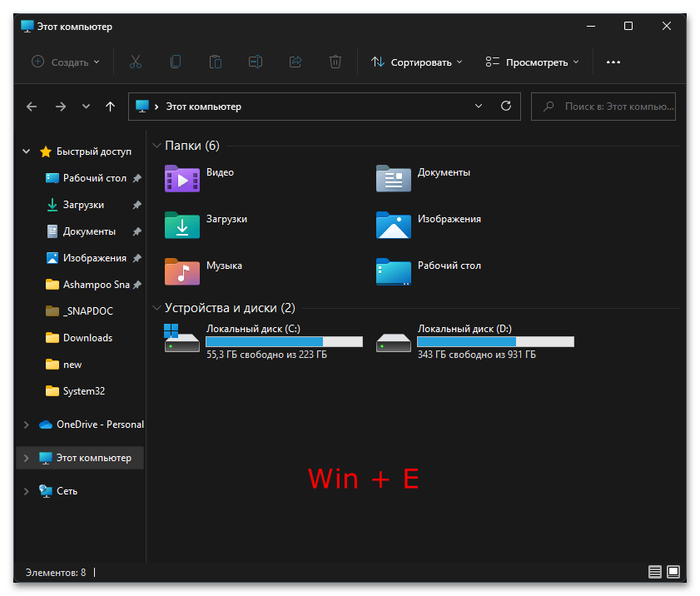Open the Создать dropdown menu
Image resolution: width=700 pixels, height=596 pixels.
(x=66, y=62)
